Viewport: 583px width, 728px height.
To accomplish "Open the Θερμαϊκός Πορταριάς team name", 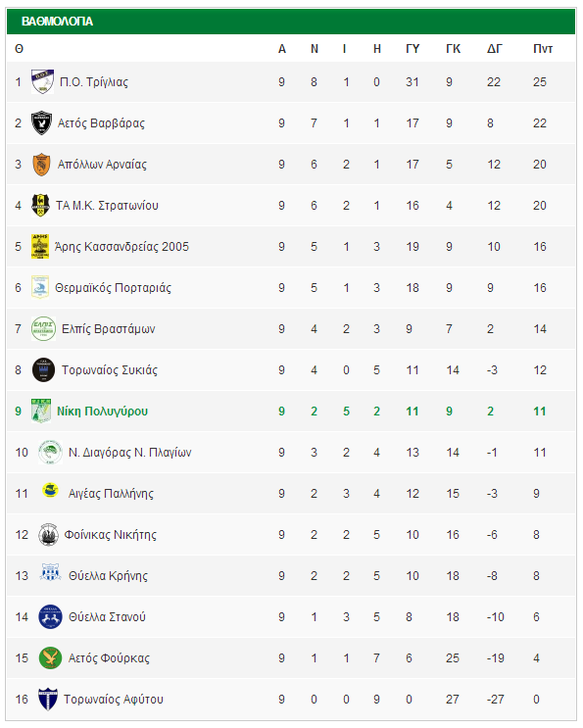I will click(x=113, y=288).
